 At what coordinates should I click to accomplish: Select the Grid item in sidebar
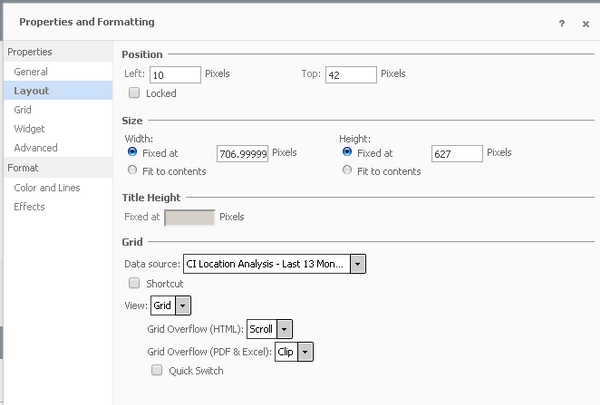point(23,110)
